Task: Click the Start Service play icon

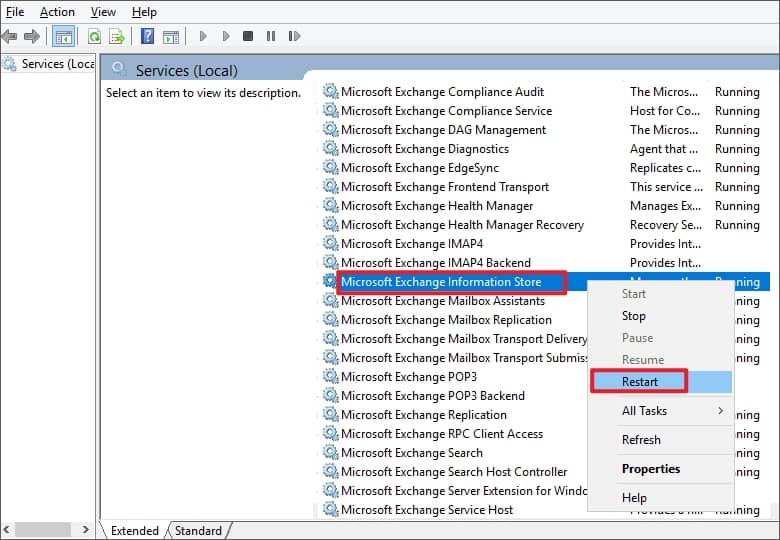Action: pyautogui.click(x=203, y=36)
